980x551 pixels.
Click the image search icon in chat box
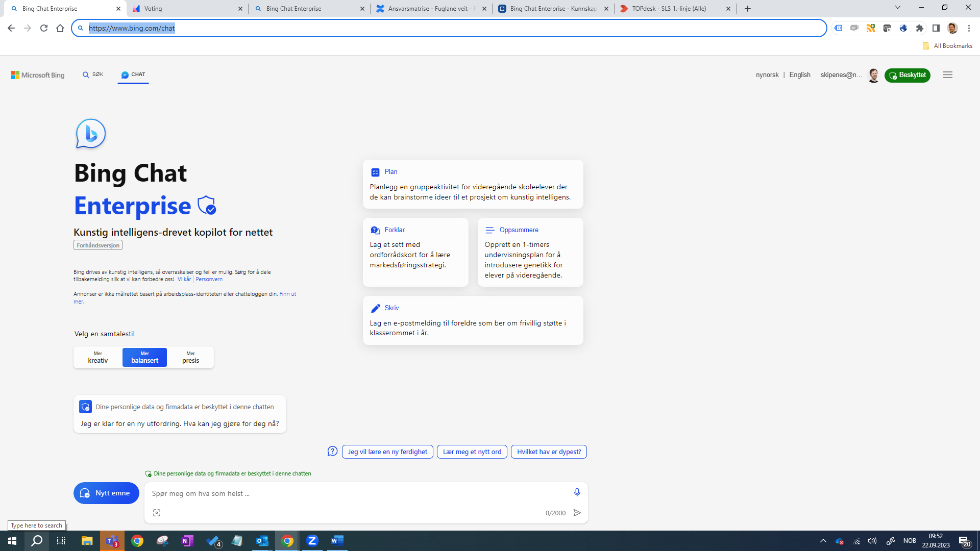tap(157, 513)
